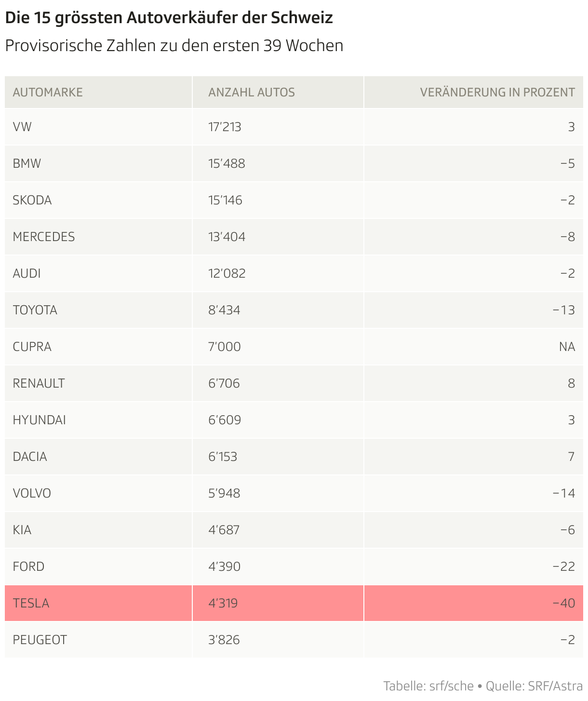588x701 pixels.
Task: Click the VOLVO −14 change value
Action: coord(563,493)
